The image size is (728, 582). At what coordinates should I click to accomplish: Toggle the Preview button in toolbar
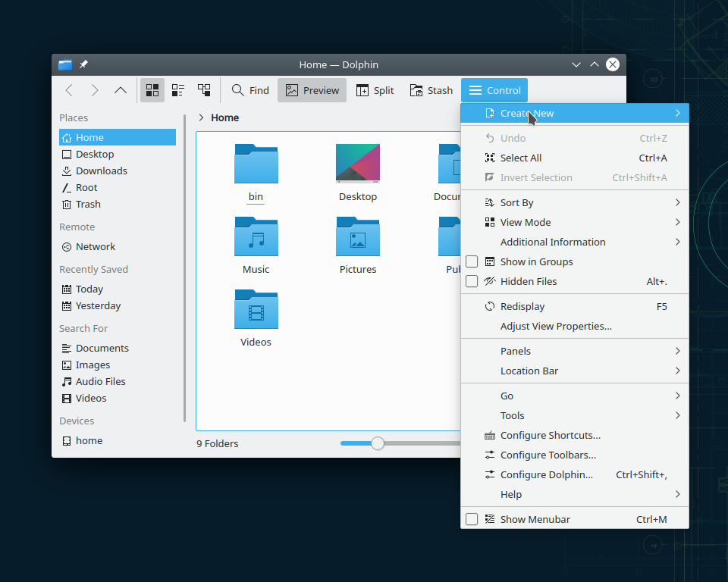312,90
